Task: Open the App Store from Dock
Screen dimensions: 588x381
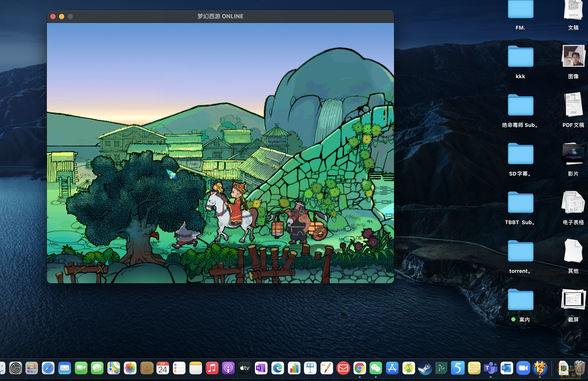Action: pyautogui.click(x=392, y=368)
